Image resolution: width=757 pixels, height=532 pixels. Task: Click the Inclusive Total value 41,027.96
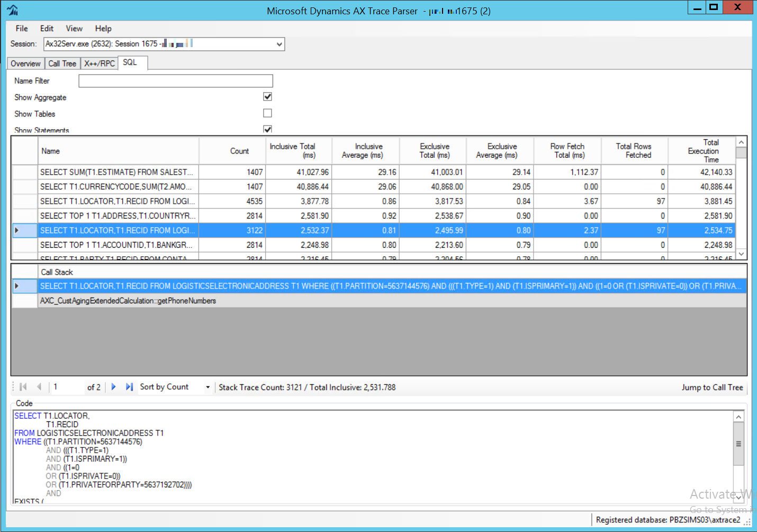pyautogui.click(x=299, y=172)
